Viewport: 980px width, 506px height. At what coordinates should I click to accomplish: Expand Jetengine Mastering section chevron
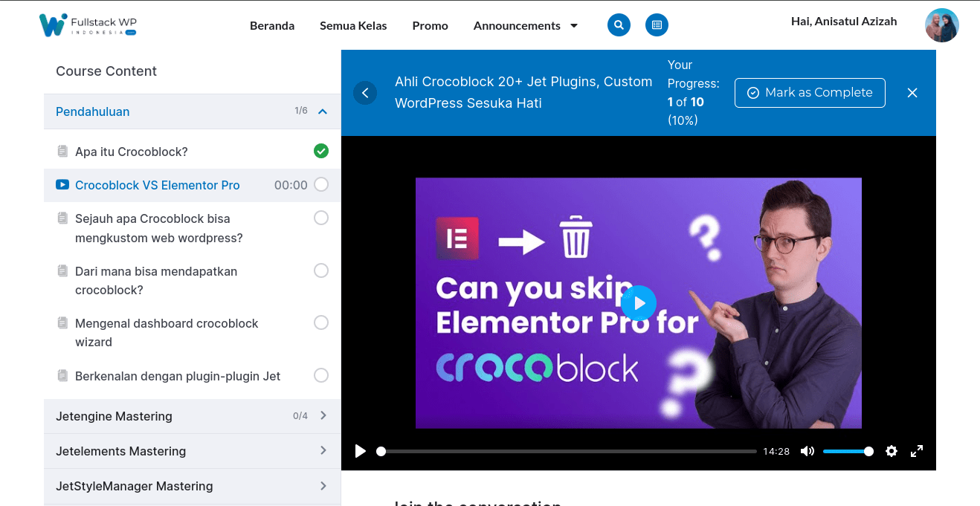click(323, 415)
